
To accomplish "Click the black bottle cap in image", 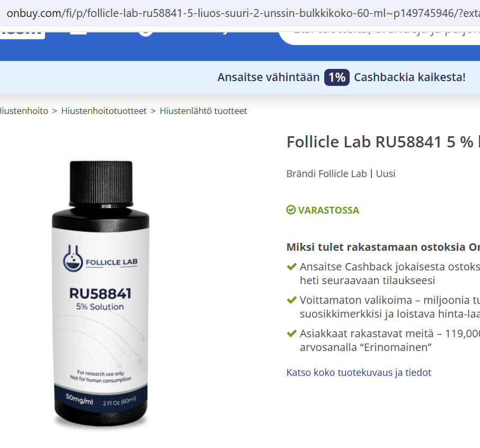I will pos(101,183).
